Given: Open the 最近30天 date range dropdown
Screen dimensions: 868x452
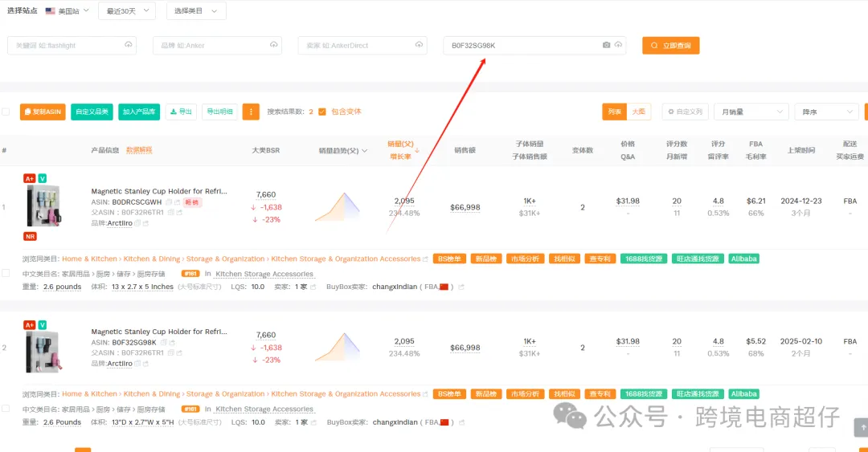Looking at the screenshot, I should (x=127, y=11).
